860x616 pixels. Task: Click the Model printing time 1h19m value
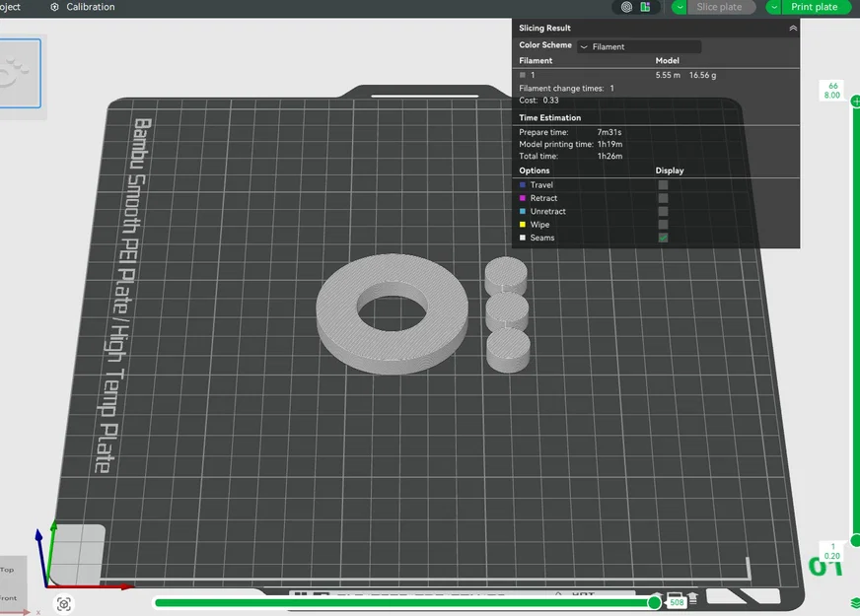609,144
